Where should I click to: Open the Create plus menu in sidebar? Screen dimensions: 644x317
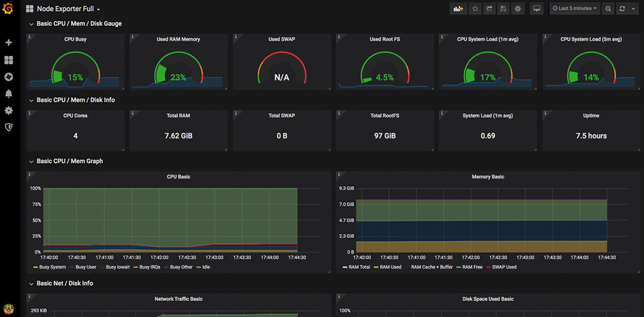tap(9, 43)
